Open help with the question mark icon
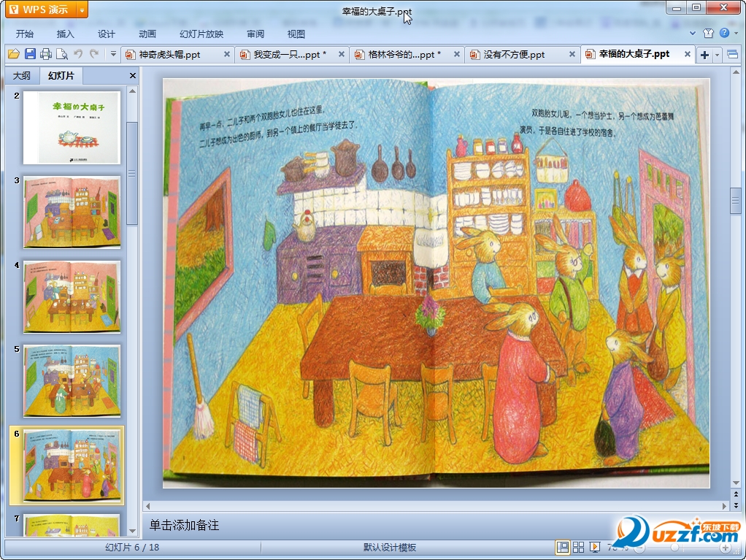Viewport: 746px width, 560px height. click(x=724, y=33)
